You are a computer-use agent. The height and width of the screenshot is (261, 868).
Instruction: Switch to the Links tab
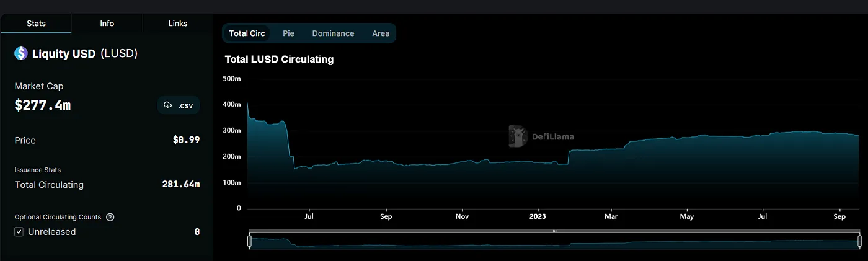(178, 24)
